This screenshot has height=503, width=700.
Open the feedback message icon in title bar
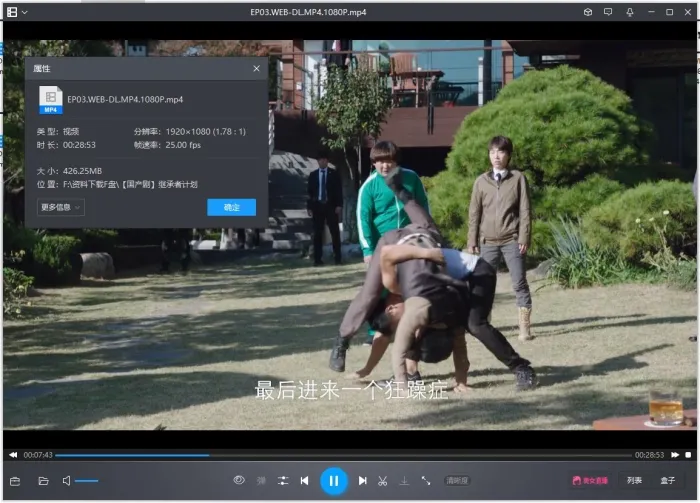click(608, 12)
